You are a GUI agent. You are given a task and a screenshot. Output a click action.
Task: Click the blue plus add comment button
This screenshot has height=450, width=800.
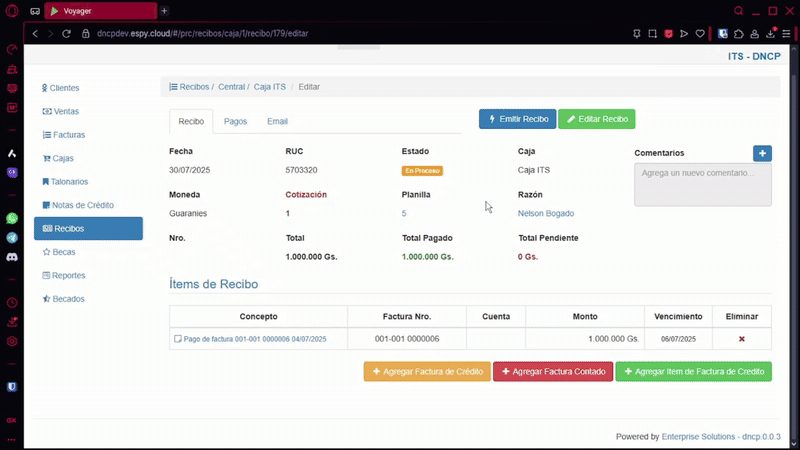click(762, 153)
